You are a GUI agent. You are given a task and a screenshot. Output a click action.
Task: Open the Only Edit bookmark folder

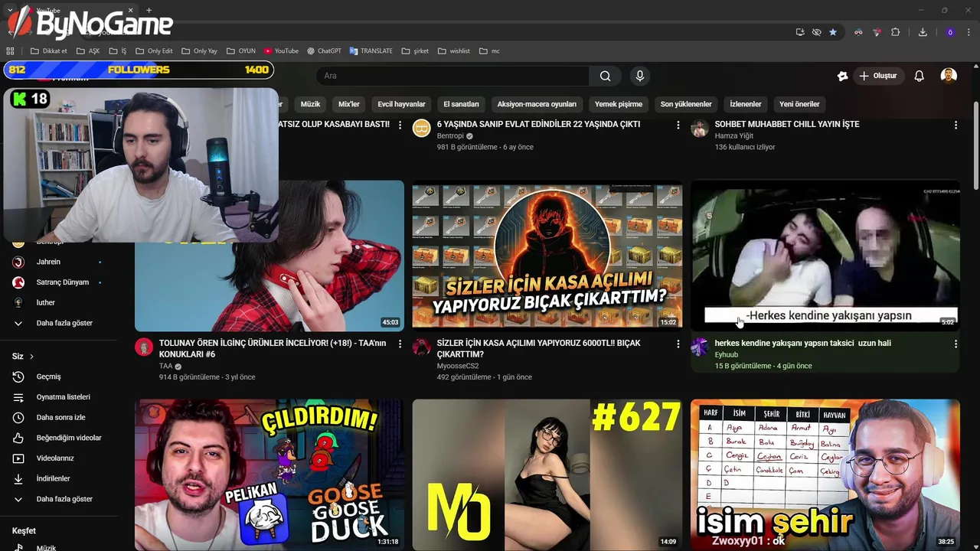tap(154, 51)
